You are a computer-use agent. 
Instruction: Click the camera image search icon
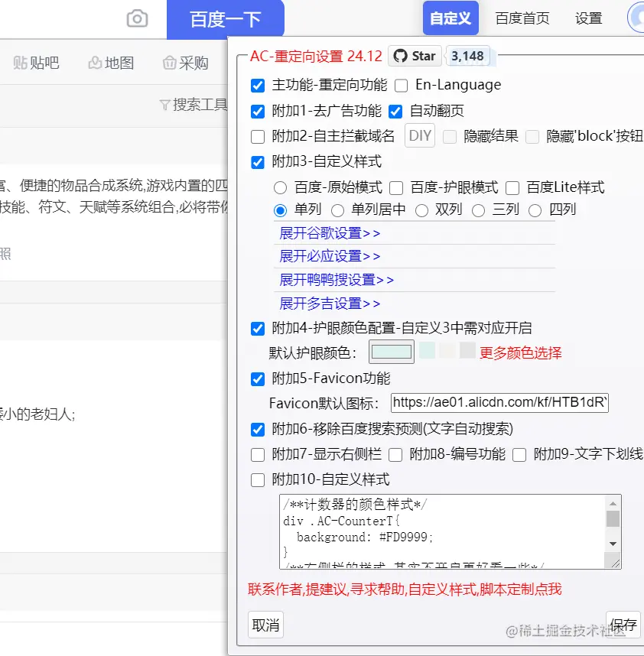pyautogui.click(x=137, y=19)
